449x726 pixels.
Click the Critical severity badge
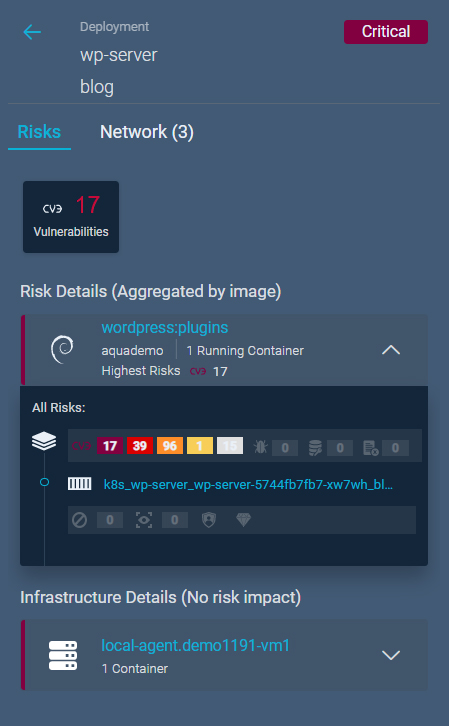click(x=386, y=32)
